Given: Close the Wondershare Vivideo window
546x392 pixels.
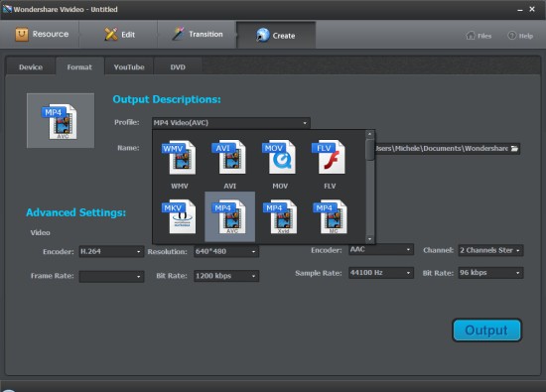Looking at the screenshot, I should (532, 9).
